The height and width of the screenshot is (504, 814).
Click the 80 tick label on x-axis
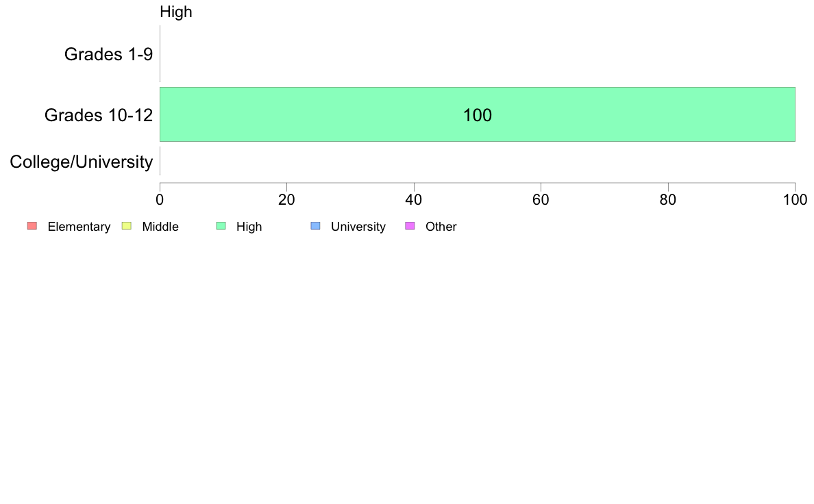coord(668,200)
